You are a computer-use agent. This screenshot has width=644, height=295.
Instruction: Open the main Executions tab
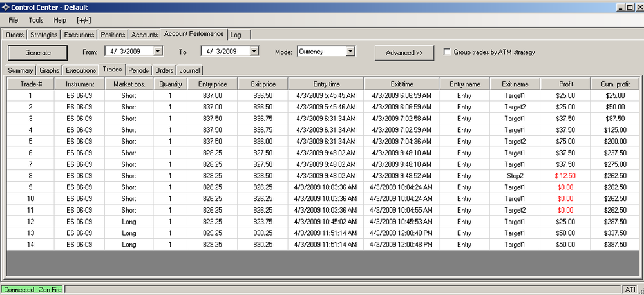tap(80, 35)
